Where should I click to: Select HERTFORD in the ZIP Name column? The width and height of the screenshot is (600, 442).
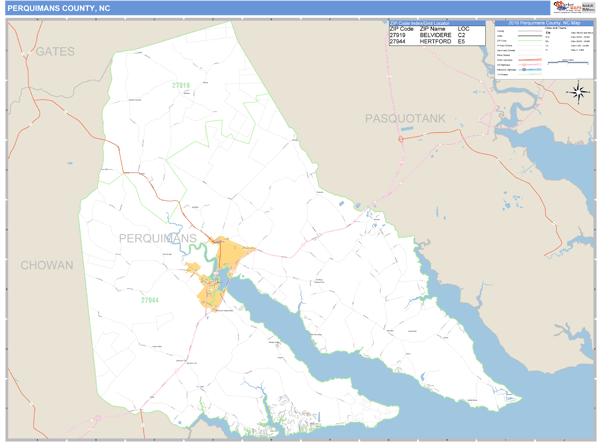[435, 42]
